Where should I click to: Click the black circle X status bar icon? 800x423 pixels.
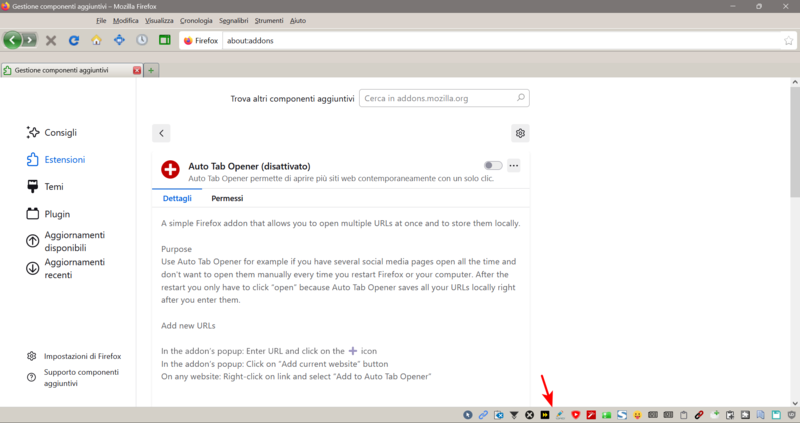pyautogui.click(x=530, y=415)
